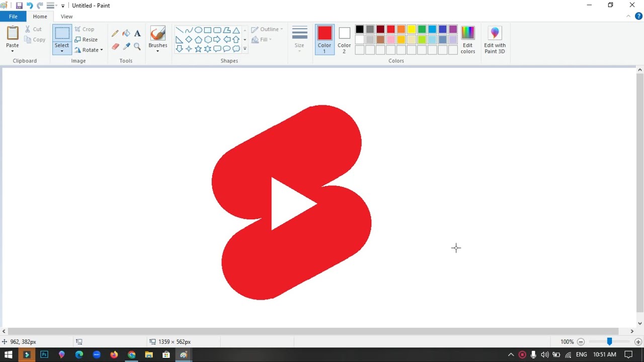Choose the Right triangle shape

tap(179, 39)
